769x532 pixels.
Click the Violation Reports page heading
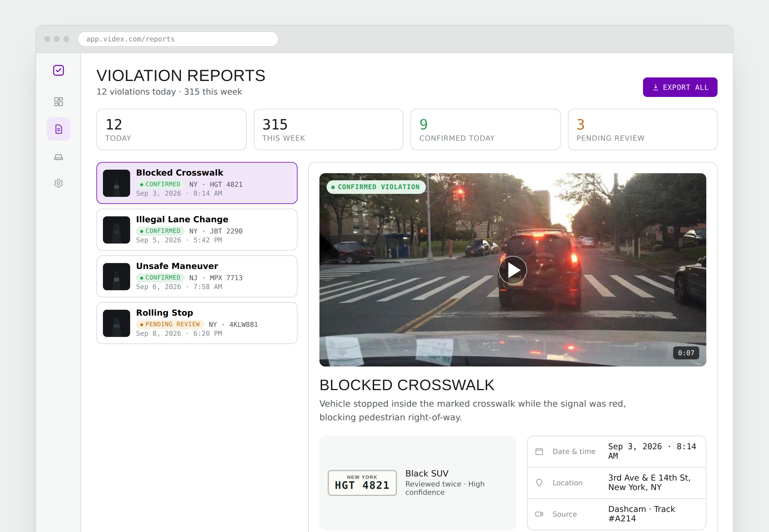181,76
